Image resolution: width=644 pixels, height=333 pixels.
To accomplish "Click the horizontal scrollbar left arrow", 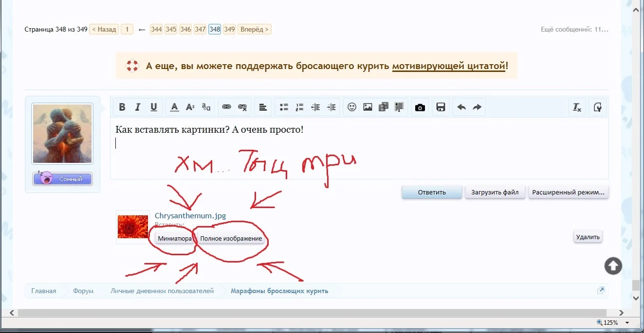I will [12, 313].
